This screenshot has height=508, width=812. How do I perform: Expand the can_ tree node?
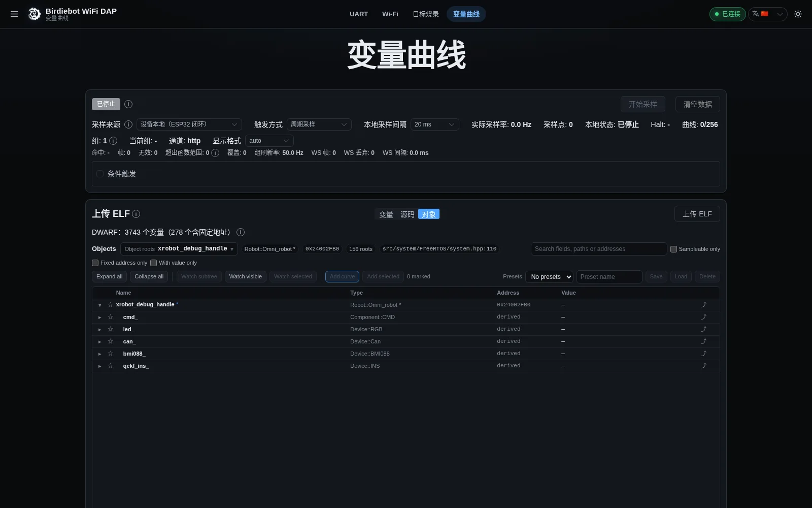[99, 342]
